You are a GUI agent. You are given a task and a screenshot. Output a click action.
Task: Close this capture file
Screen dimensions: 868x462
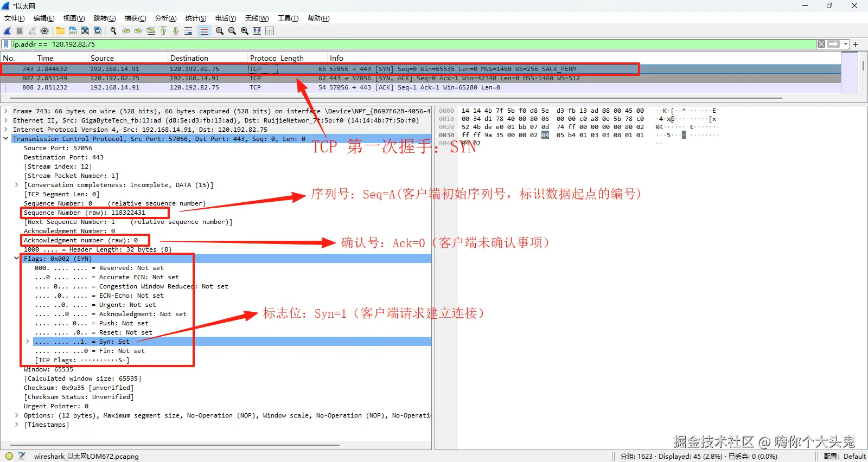(85, 31)
